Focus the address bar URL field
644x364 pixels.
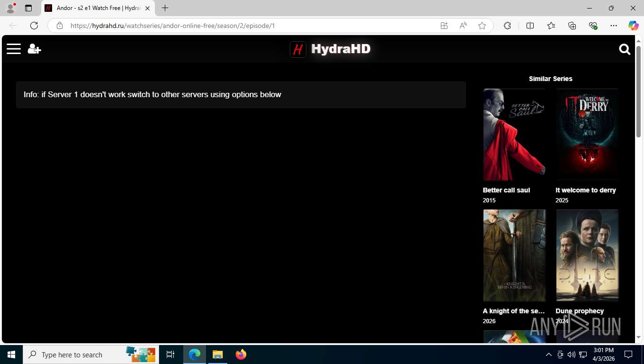pyautogui.click(x=251, y=26)
